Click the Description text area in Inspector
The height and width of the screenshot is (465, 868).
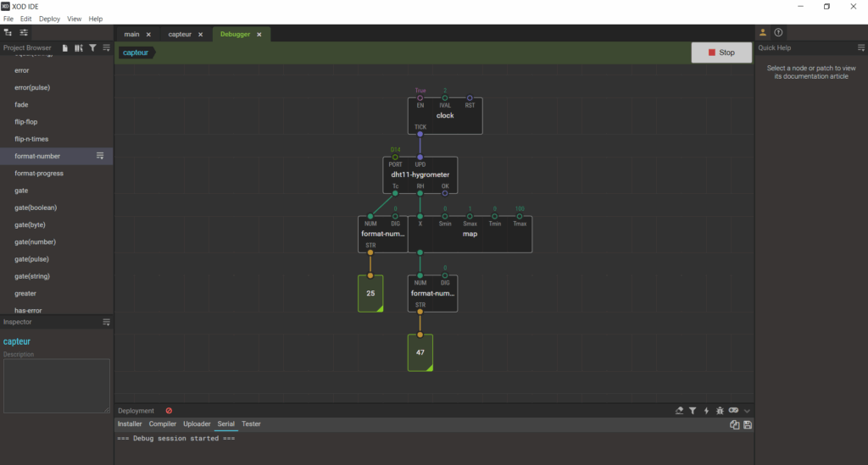[57, 386]
